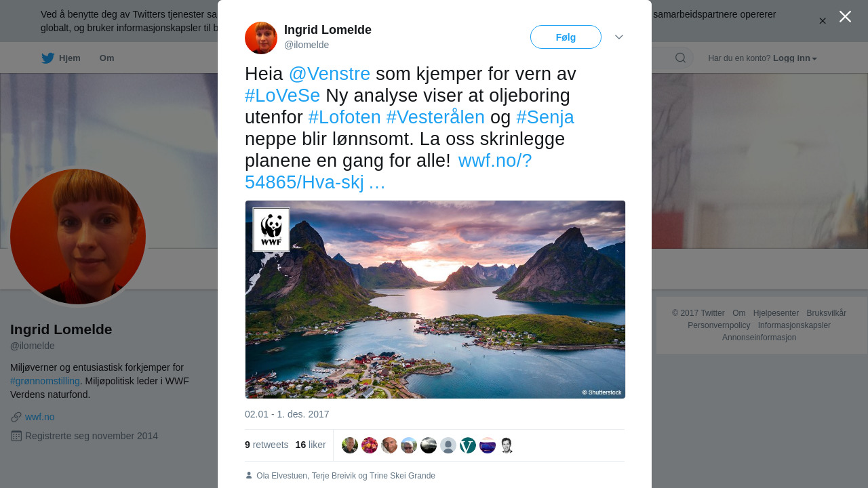Click the green V liker avatar

pos(468,445)
